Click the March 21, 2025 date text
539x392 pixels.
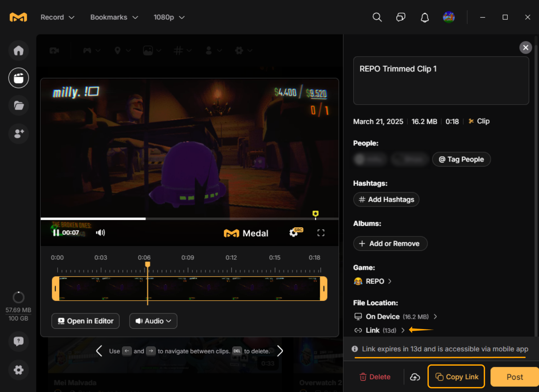(378, 122)
